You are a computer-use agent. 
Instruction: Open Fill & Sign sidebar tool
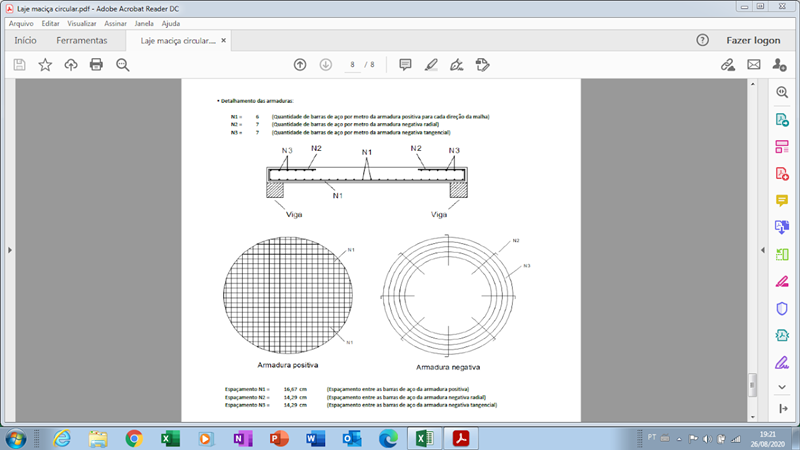[782, 362]
